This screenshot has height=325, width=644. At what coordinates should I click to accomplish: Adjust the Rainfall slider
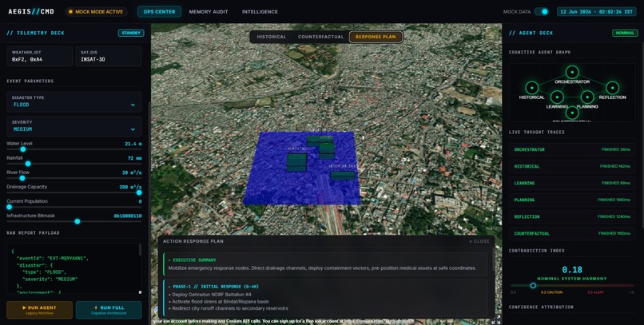click(x=74, y=164)
